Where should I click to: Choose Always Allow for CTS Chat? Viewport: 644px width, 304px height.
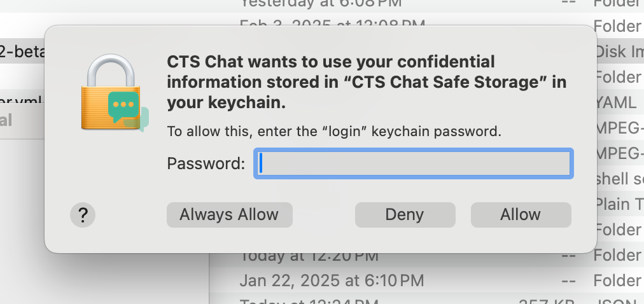pos(229,215)
